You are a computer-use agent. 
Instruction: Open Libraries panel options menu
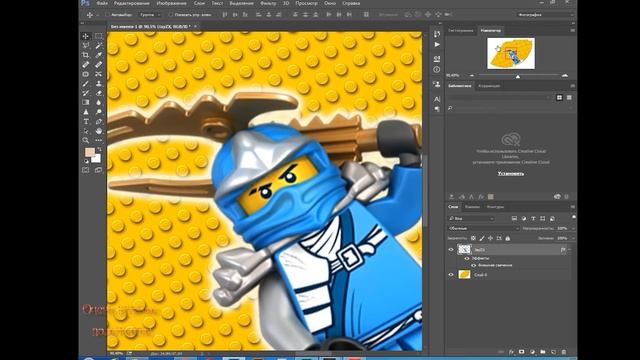(573, 86)
